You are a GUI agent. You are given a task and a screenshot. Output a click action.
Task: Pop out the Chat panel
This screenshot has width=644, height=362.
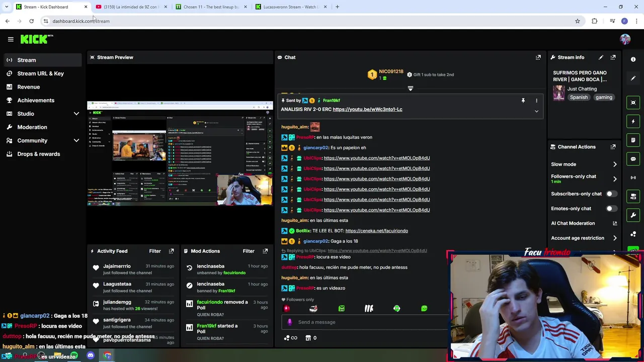click(x=538, y=57)
